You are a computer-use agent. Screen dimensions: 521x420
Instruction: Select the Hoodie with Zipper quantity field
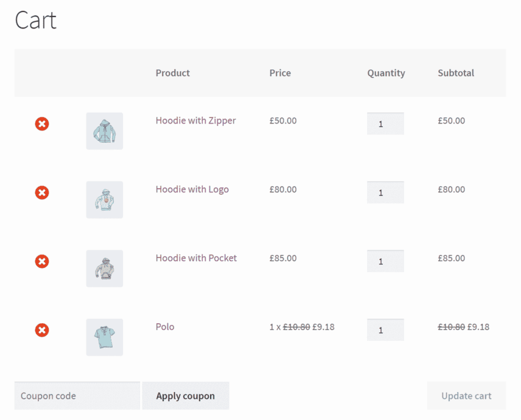tap(385, 124)
